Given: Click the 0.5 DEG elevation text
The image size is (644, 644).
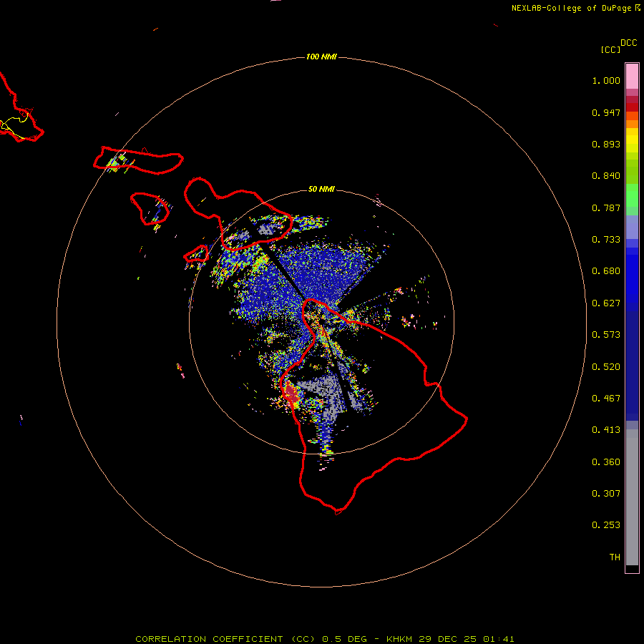Looking at the screenshot, I should pos(344,639).
